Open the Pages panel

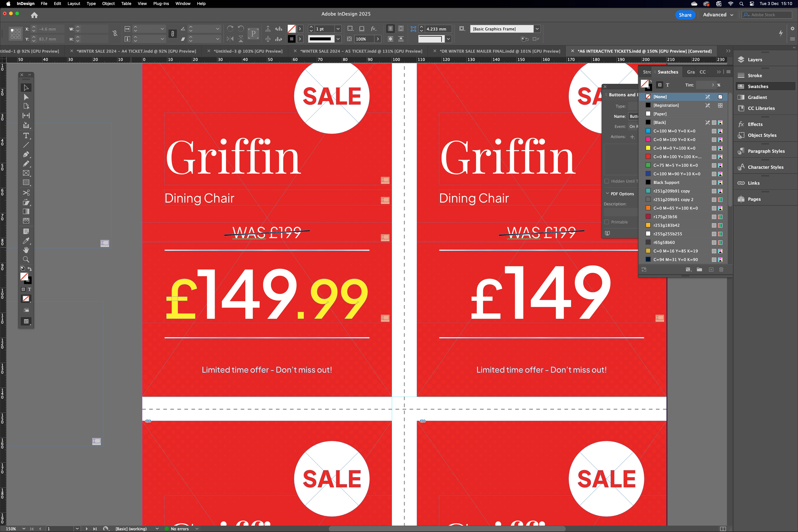pos(754,199)
